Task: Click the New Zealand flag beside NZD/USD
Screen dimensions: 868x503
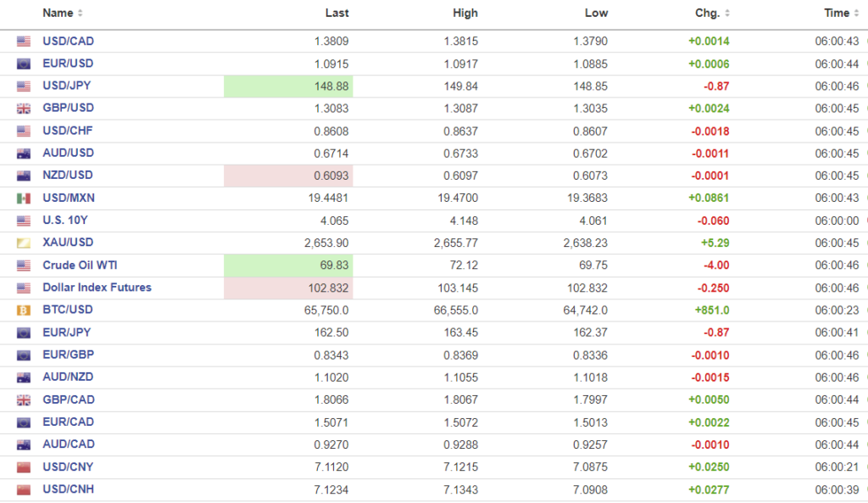Action: point(24,176)
